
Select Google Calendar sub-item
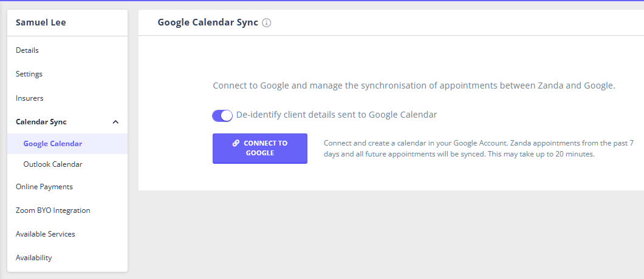pyautogui.click(x=53, y=144)
